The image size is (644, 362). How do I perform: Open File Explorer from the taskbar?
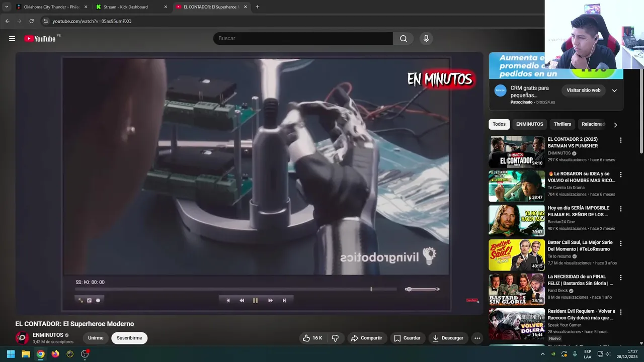click(x=26, y=354)
